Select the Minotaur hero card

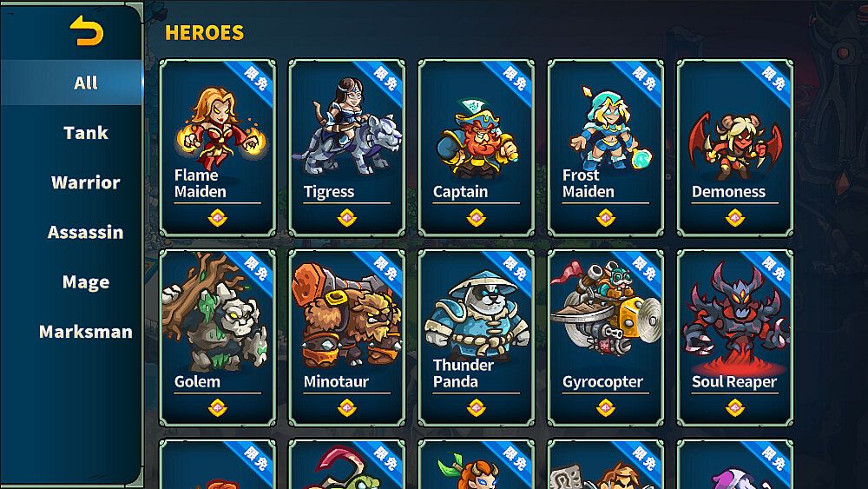click(x=347, y=338)
